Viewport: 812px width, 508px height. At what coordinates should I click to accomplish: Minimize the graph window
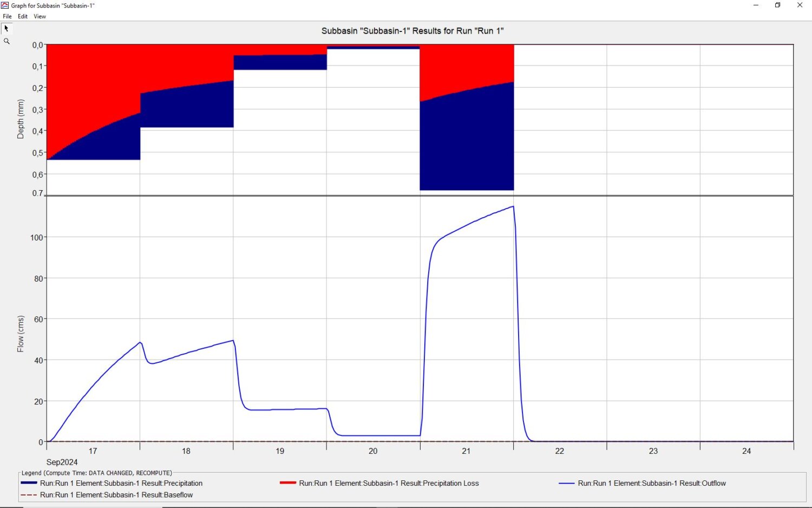756,5
